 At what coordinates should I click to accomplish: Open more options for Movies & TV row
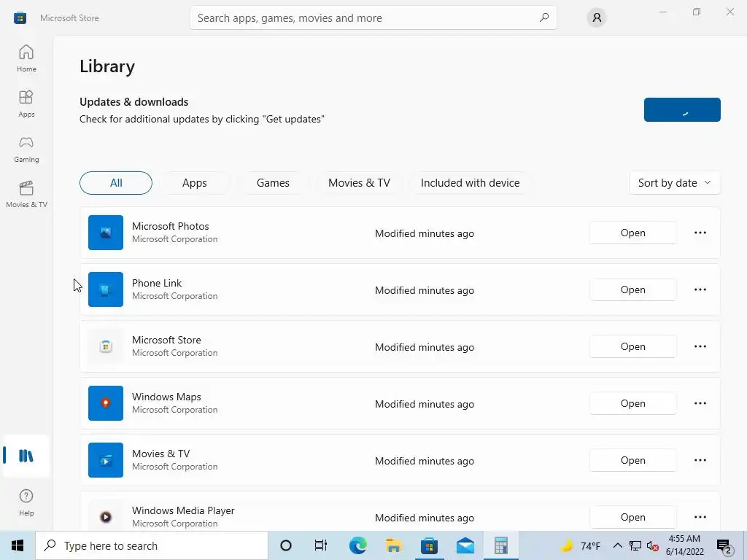click(700, 460)
